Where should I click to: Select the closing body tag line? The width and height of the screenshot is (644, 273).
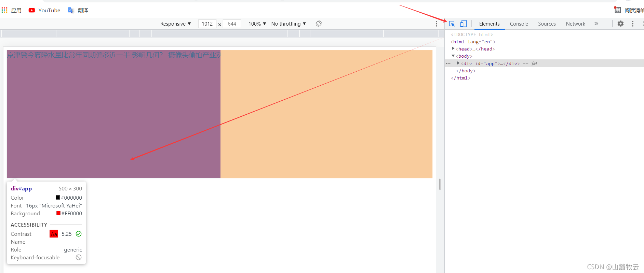tap(466, 71)
